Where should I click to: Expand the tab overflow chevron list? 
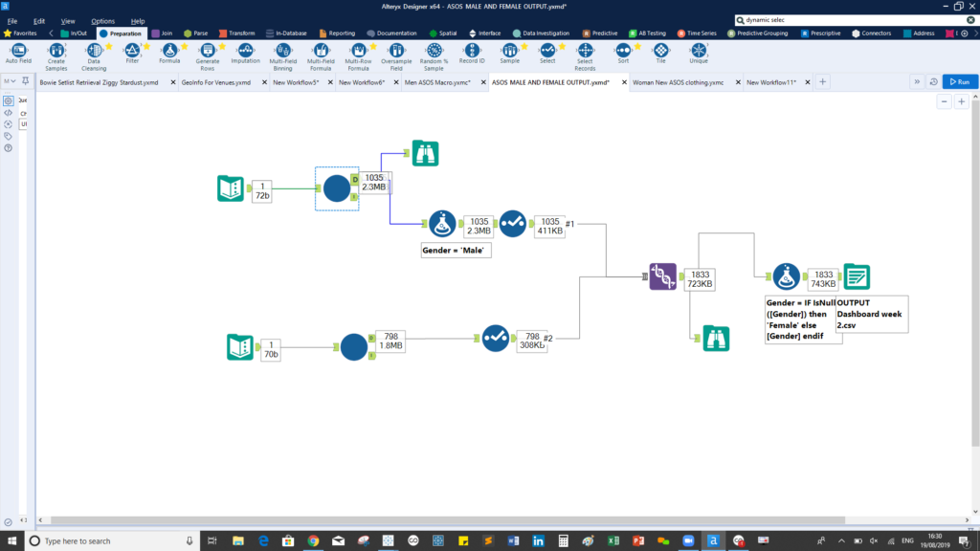click(x=917, y=82)
